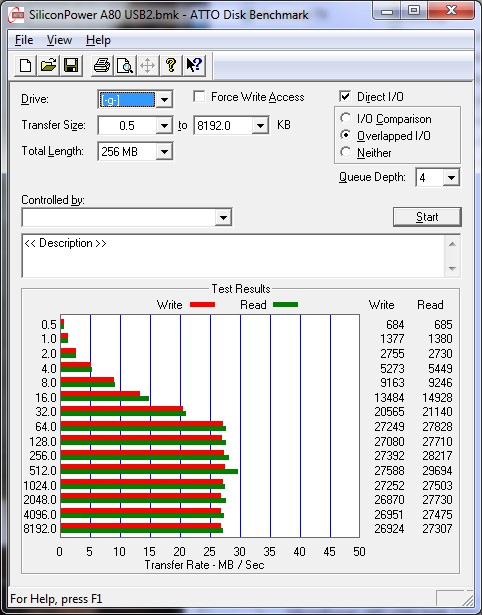Screen dimensions: 482x615
Task: Click the Read column header
Action: 430,305
